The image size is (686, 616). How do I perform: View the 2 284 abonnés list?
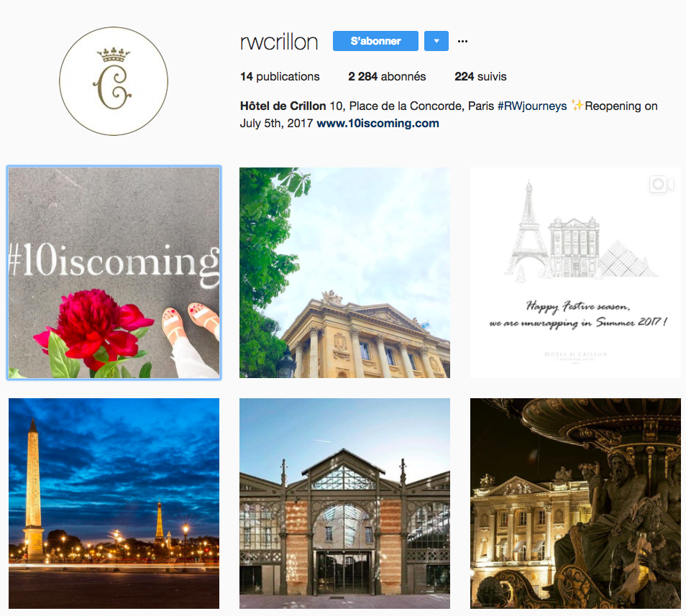pyautogui.click(x=387, y=76)
